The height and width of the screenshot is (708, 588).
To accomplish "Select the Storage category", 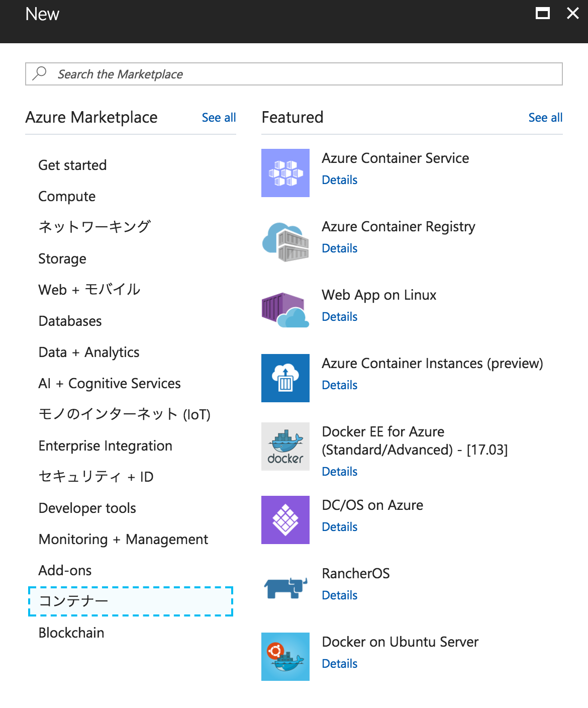I will [62, 258].
